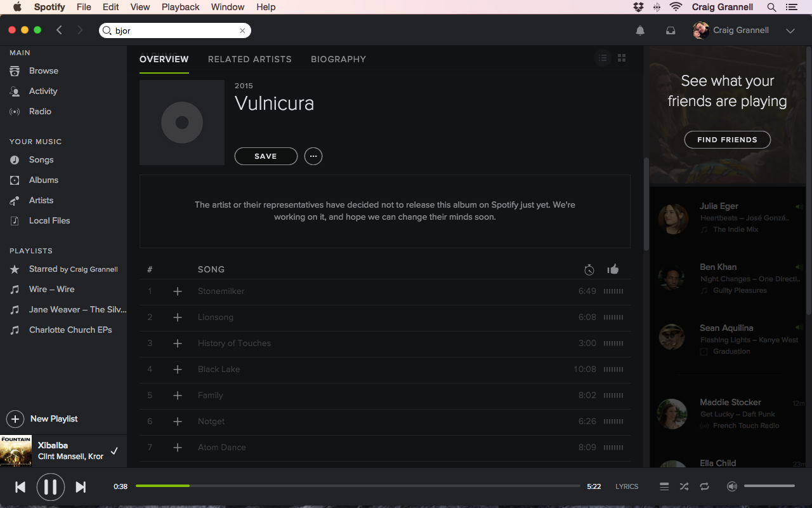Click Find Friends button
Image resolution: width=812 pixels, height=508 pixels.
click(728, 140)
